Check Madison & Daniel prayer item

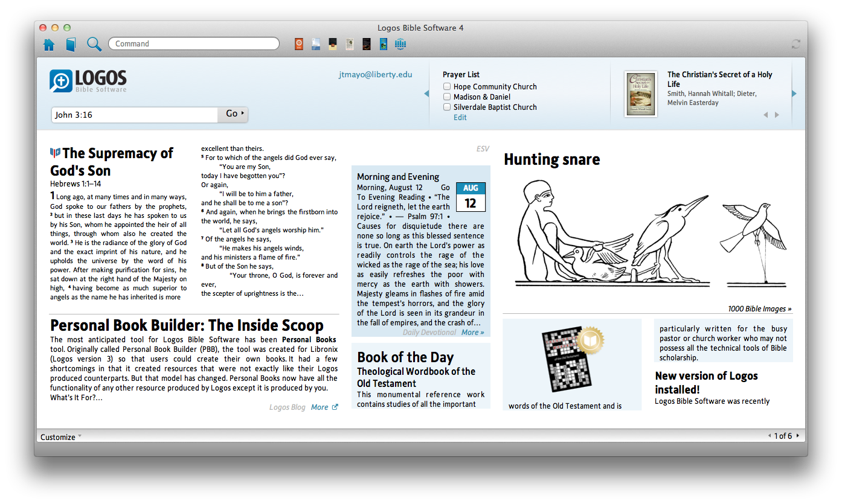447,97
